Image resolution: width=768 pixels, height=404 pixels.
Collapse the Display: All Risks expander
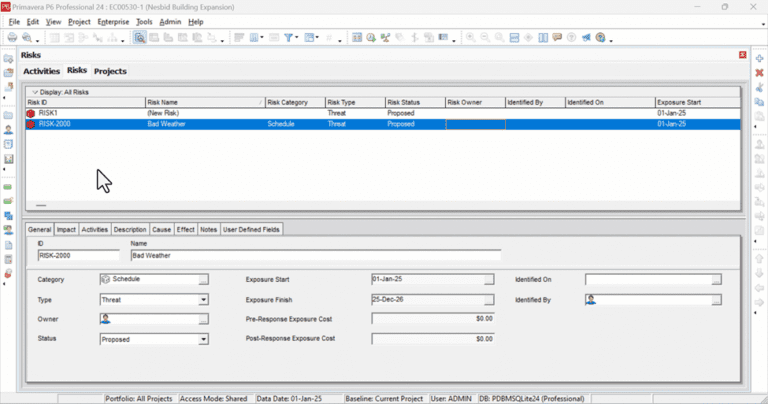[35, 91]
